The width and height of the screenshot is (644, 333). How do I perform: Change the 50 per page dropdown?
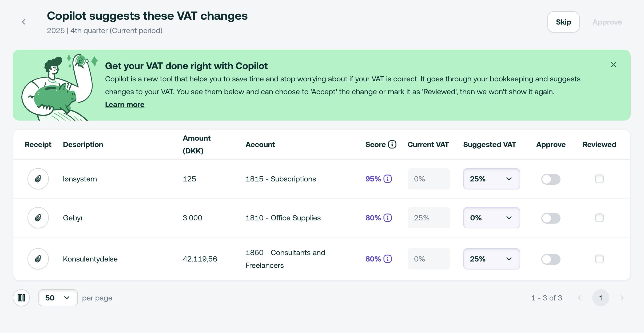[58, 298]
